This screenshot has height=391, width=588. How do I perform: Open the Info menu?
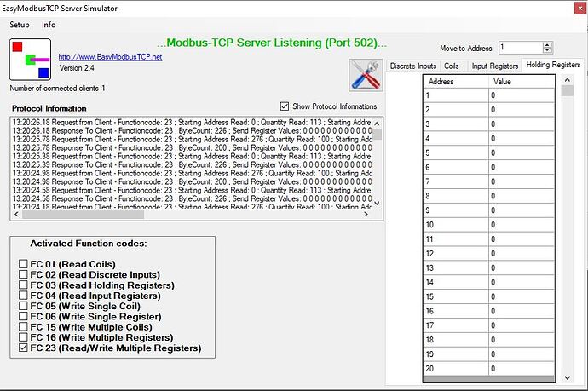(x=49, y=25)
